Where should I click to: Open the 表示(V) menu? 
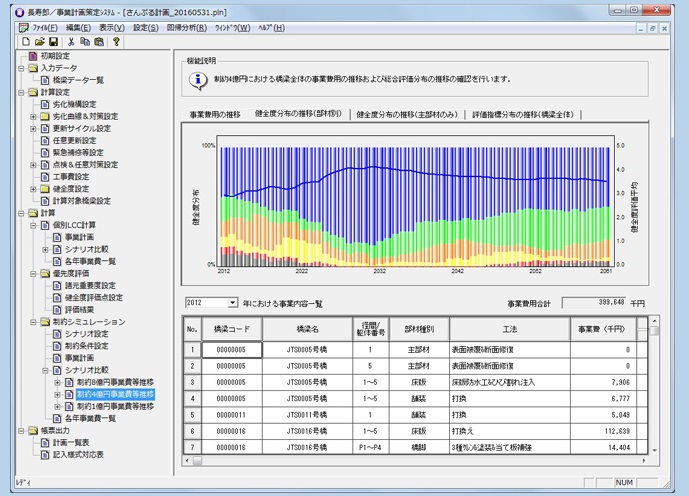(112, 28)
